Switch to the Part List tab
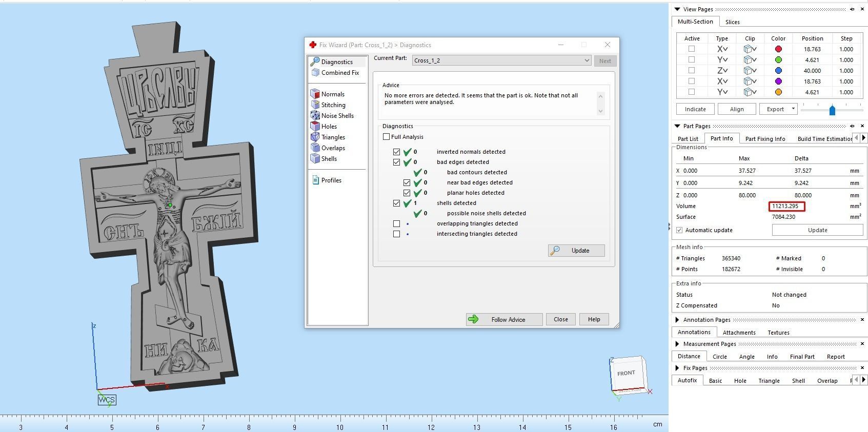The width and height of the screenshot is (868, 432). pyautogui.click(x=688, y=139)
